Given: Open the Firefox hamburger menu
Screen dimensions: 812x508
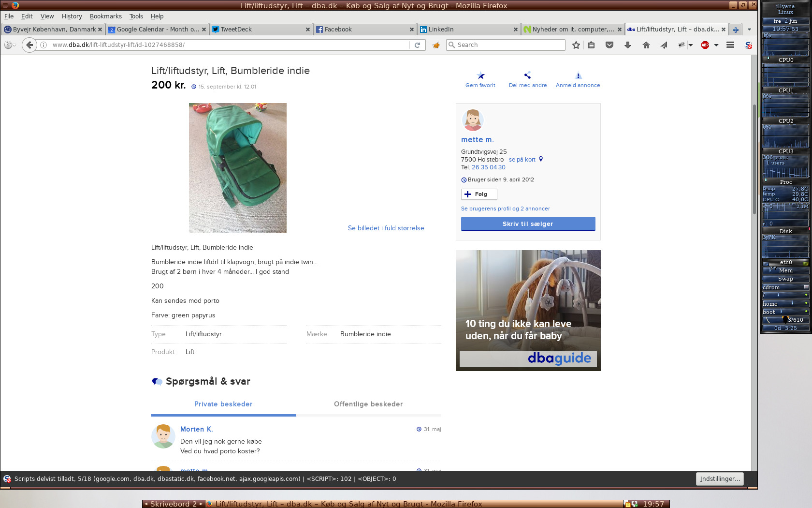Looking at the screenshot, I should pos(730,45).
